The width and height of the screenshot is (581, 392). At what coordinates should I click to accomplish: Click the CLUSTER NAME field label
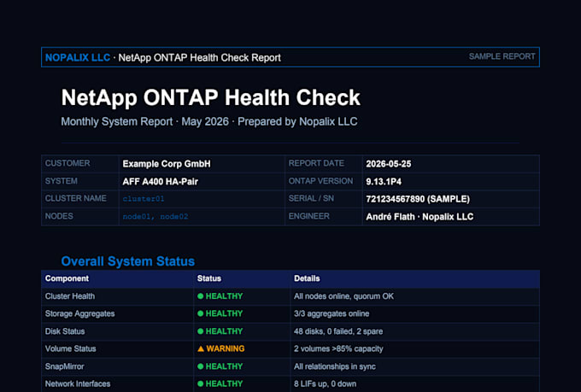75,199
